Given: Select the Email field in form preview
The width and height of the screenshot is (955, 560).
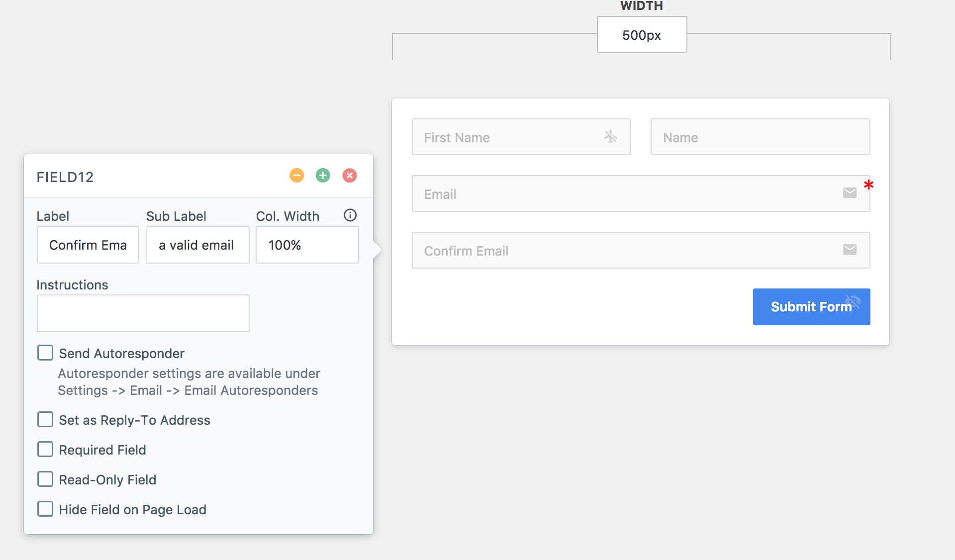Looking at the screenshot, I should 641,193.
